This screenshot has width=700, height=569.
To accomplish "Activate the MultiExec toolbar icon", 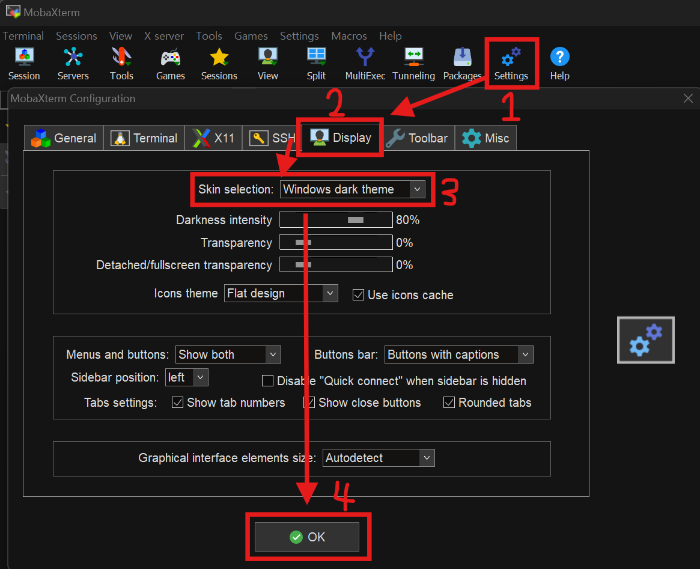I will pos(365,63).
